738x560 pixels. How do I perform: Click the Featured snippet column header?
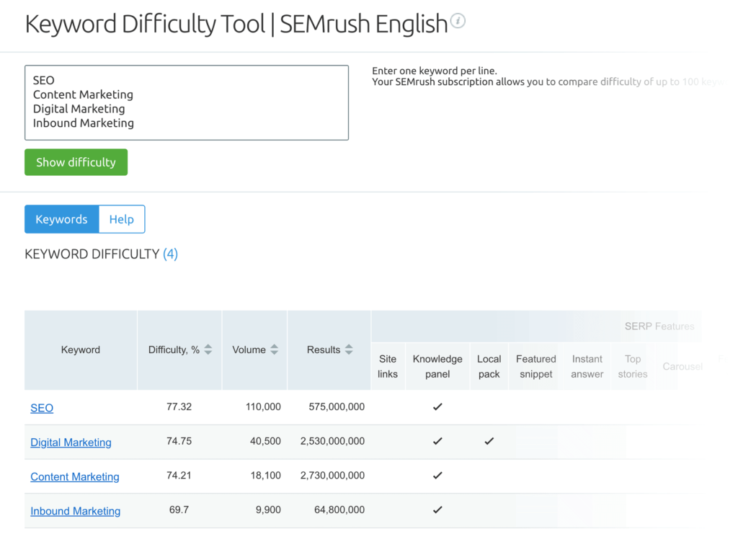535,366
